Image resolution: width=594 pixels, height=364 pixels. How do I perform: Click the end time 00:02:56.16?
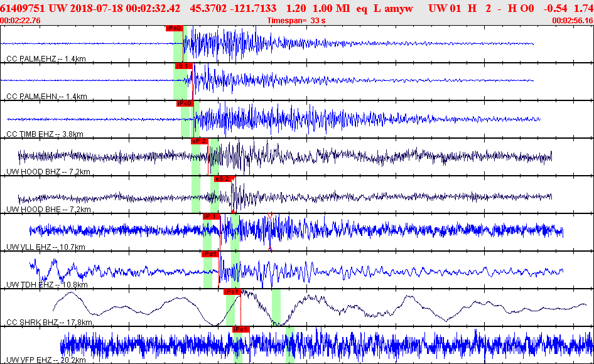[573, 21]
